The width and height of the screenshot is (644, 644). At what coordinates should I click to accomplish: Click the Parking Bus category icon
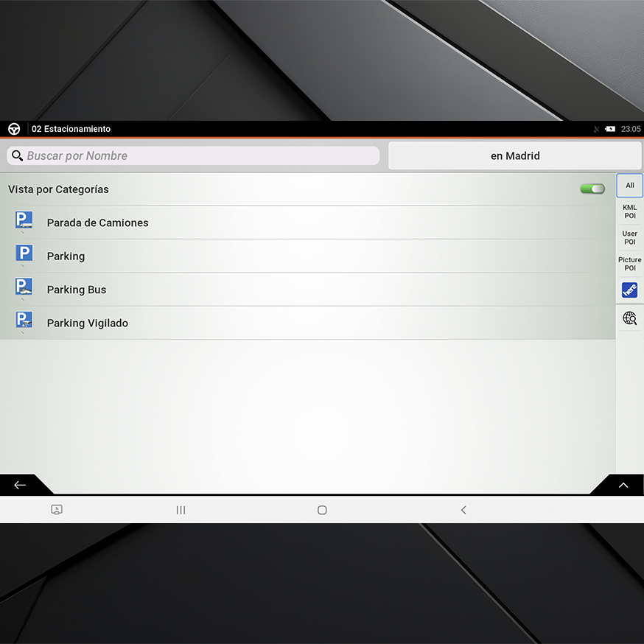(24, 287)
